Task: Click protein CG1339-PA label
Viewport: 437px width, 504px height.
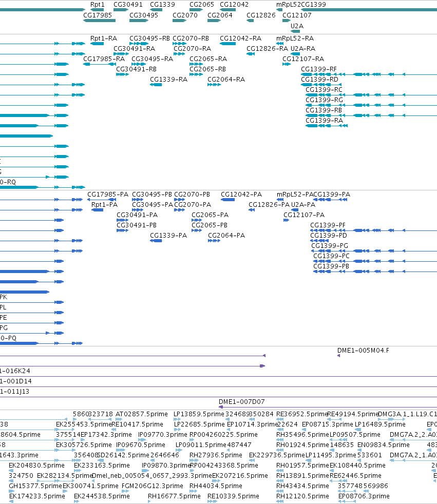Action: [x=168, y=236]
